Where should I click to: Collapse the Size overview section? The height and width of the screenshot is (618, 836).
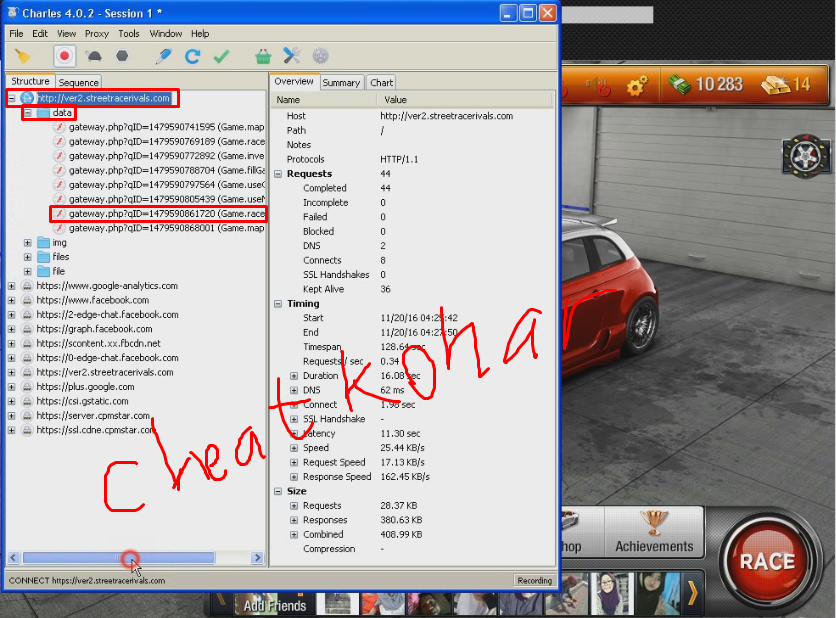pos(278,491)
